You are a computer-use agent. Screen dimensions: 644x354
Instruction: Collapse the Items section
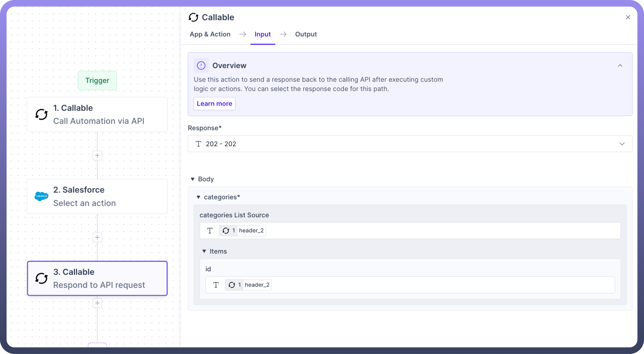coord(204,251)
